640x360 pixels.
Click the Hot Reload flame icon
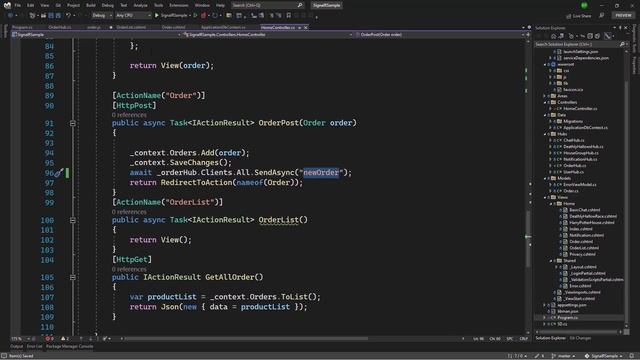[x=203, y=16]
